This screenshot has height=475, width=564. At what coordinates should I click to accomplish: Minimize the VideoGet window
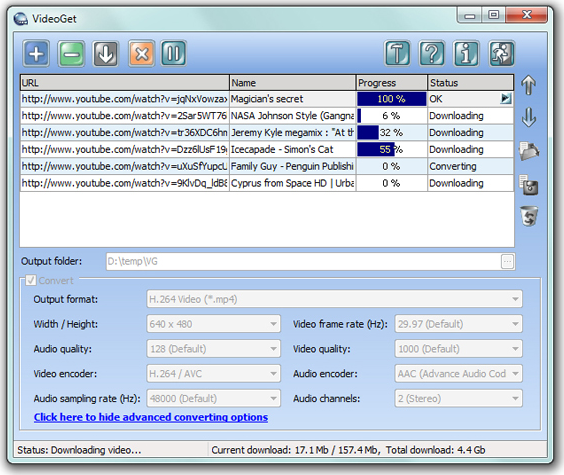tap(469, 15)
